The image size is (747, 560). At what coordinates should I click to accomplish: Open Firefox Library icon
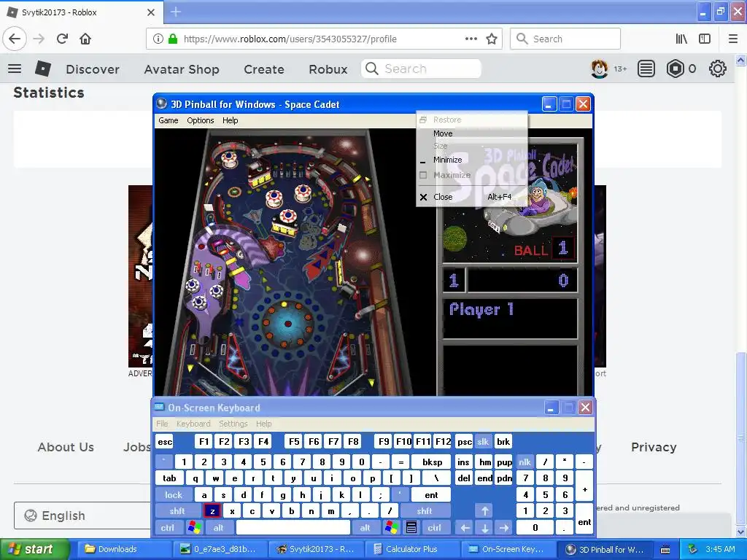[x=681, y=39]
